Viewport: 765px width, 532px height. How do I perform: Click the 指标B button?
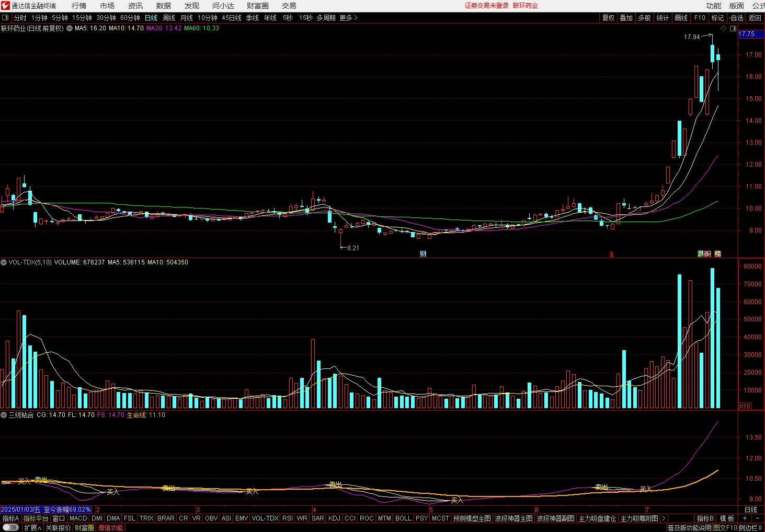click(x=705, y=518)
